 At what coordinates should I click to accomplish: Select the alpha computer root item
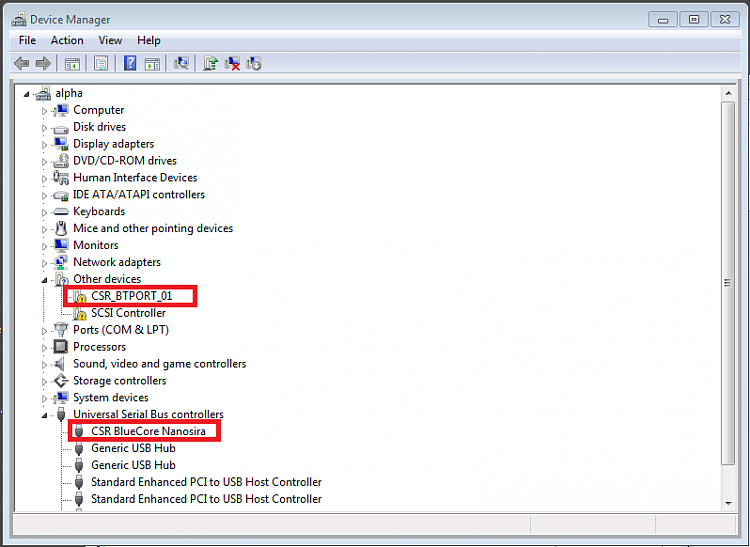[69, 93]
